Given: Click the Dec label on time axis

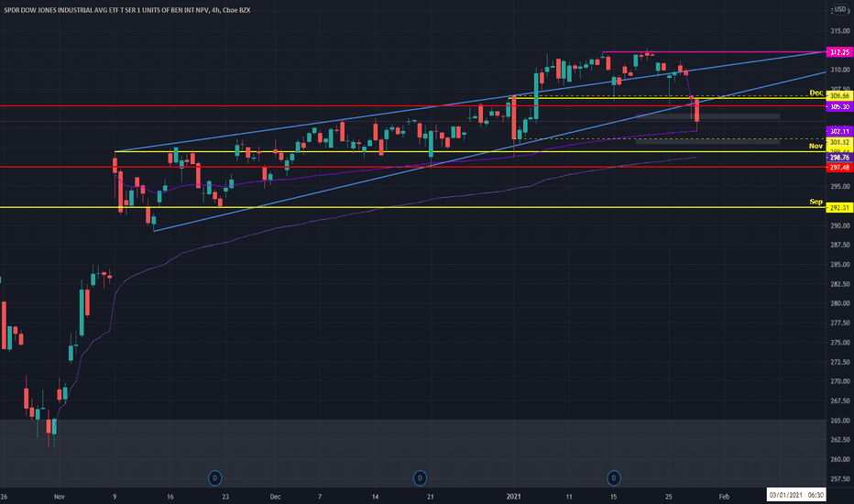Looking at the screenshot, I should tap(275, 497).
